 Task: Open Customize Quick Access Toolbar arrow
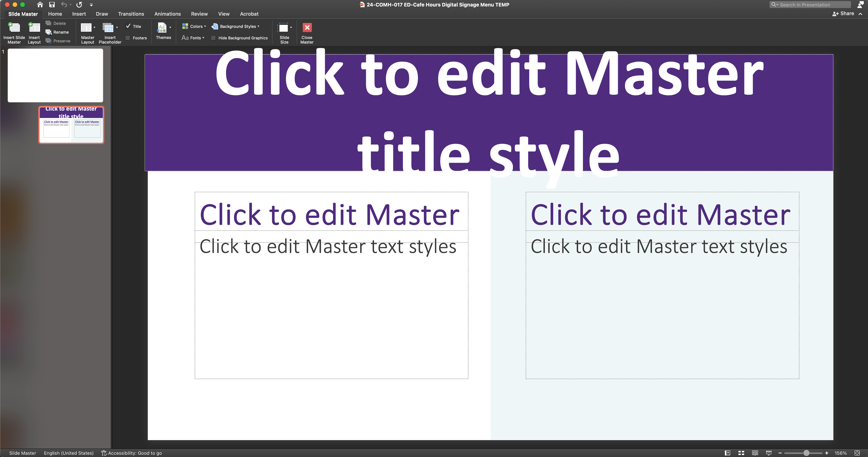click(x=91, y=5)
